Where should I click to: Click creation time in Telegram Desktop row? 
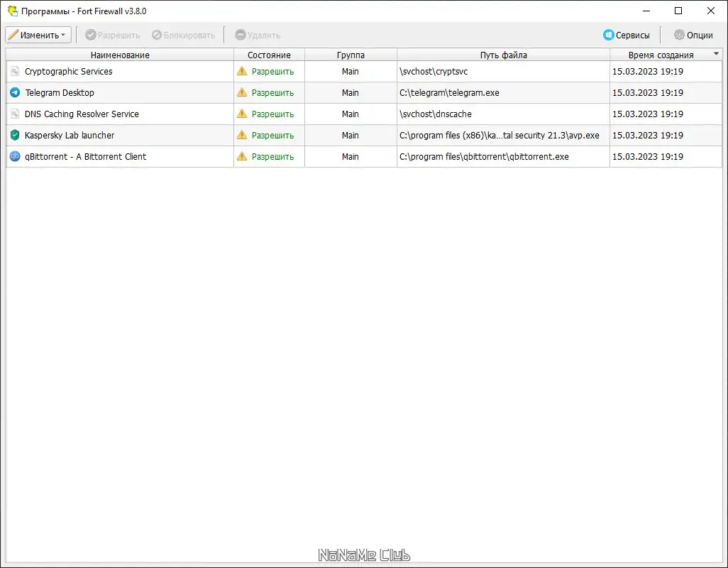pos(648,93)
